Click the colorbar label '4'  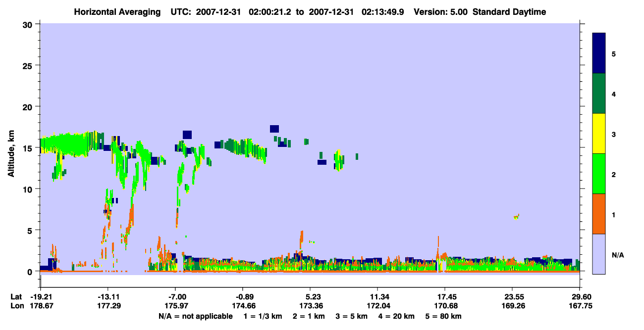point(614,94)
